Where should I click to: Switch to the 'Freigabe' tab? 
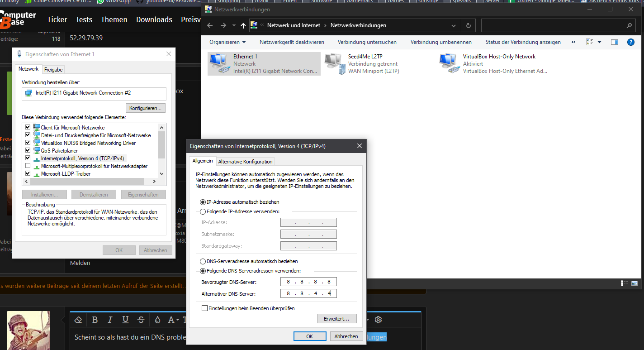pyautogui.click(x=53, y=69)
